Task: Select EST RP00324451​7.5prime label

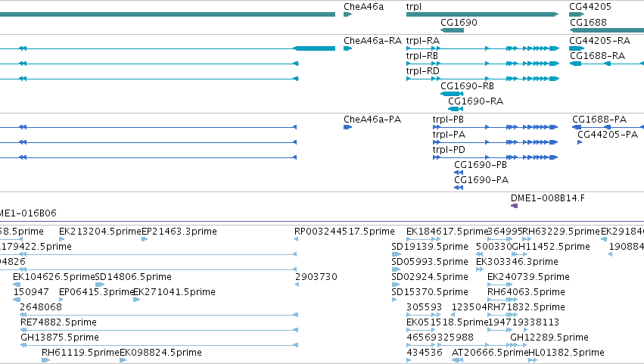Action: click(x=344, y=232)
